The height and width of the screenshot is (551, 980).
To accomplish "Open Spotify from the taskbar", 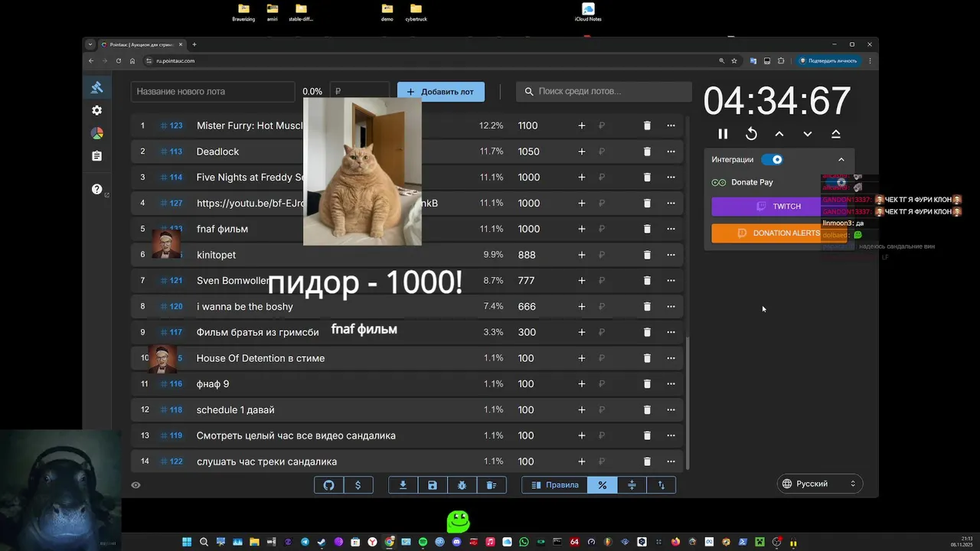I will (x=423, y=542).
